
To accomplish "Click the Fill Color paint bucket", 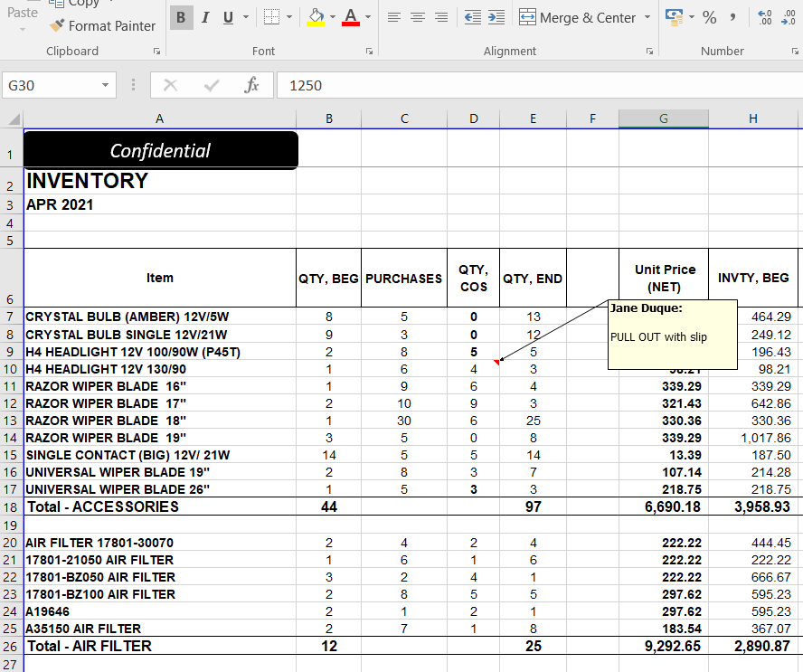I will (x=316, y=18).
